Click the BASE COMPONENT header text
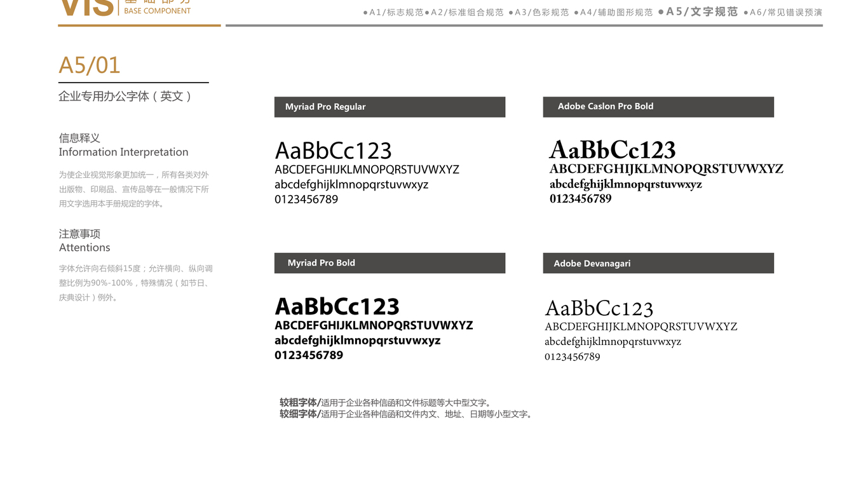The height and width of the screenshot is (488, 868). pos(158,11)
